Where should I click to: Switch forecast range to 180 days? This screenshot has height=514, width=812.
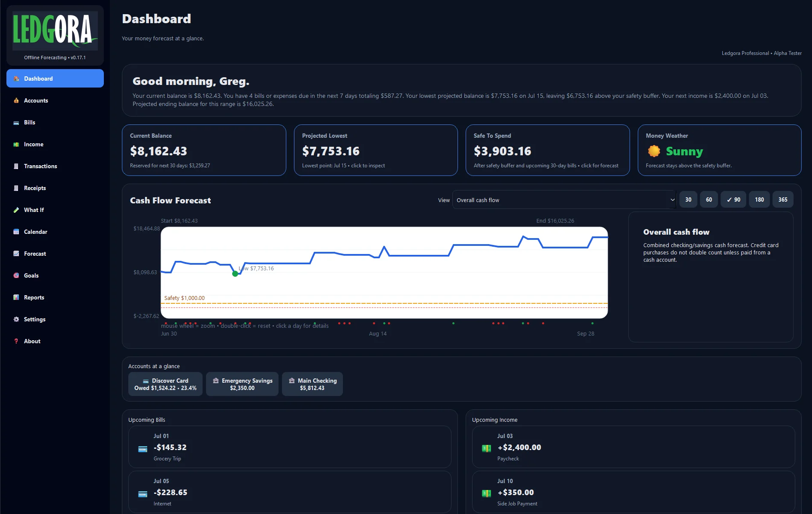coord(759,200)
